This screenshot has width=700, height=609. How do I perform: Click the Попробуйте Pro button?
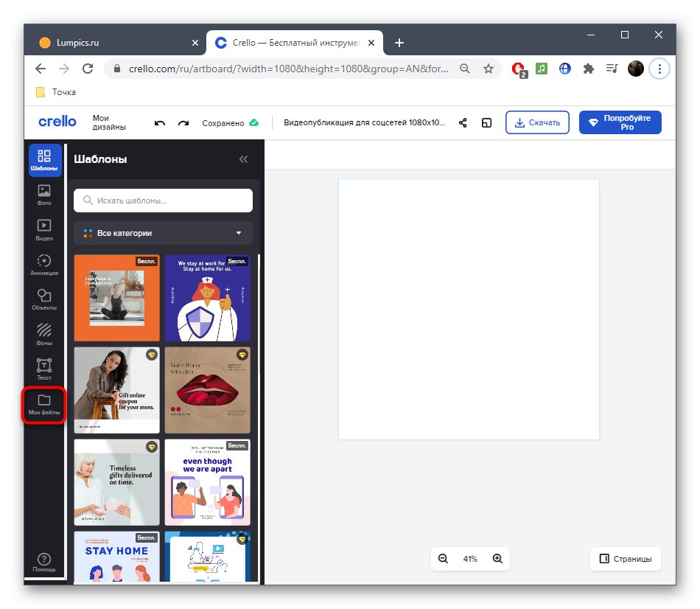coord(620,122)
